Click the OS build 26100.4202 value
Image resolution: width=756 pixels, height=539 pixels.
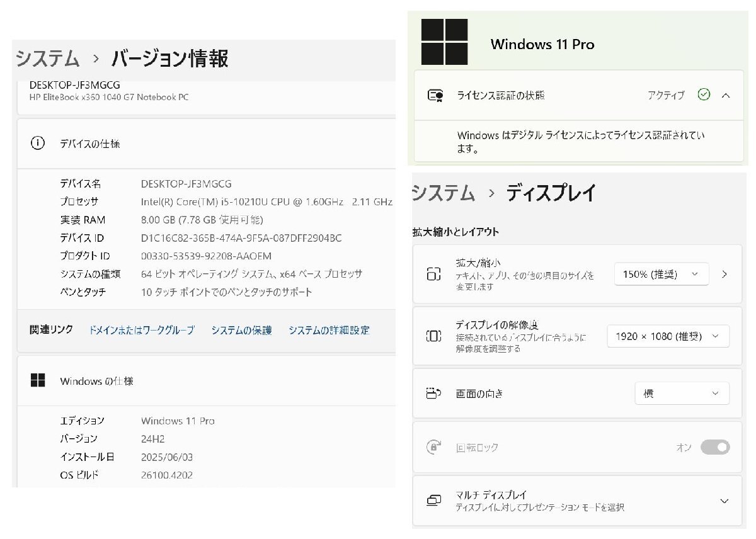[x=167, y=475]
